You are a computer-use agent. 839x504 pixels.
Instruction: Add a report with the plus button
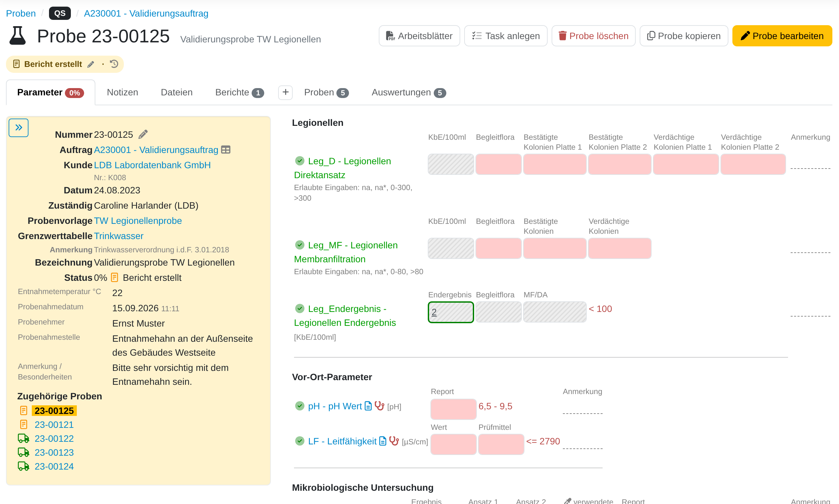point(285,92)
